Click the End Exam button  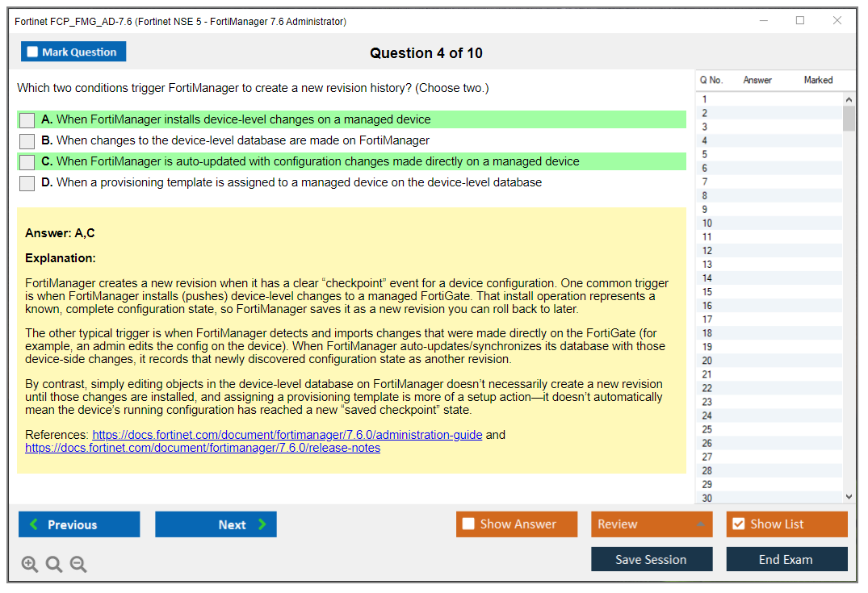(x=786, y=559)
